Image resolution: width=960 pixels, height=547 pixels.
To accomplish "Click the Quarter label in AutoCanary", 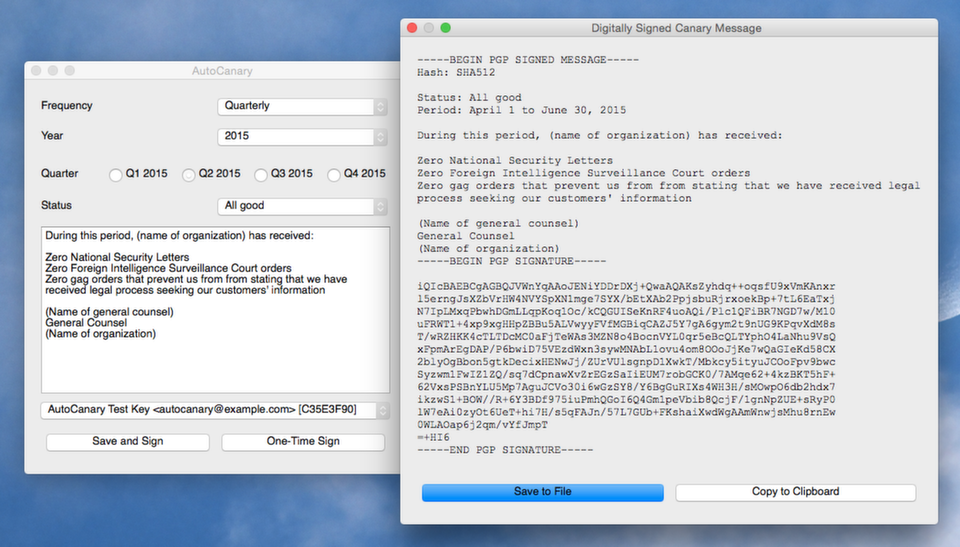I will [59, 173].
